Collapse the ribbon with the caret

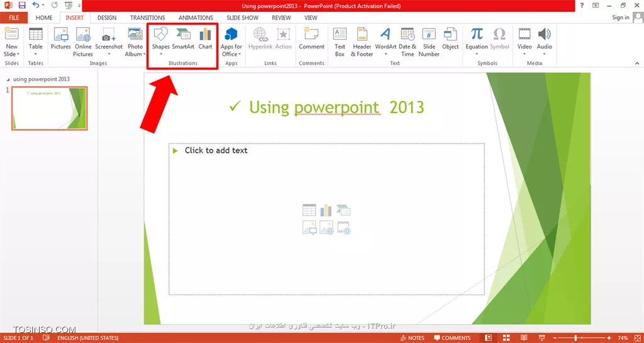pos(637,64)
